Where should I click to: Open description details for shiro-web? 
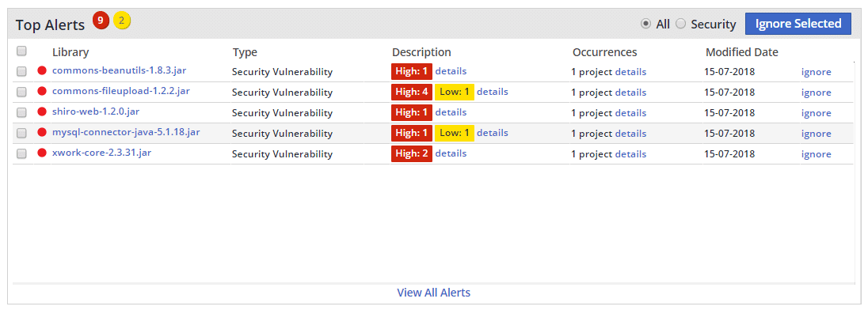[451, 112]
